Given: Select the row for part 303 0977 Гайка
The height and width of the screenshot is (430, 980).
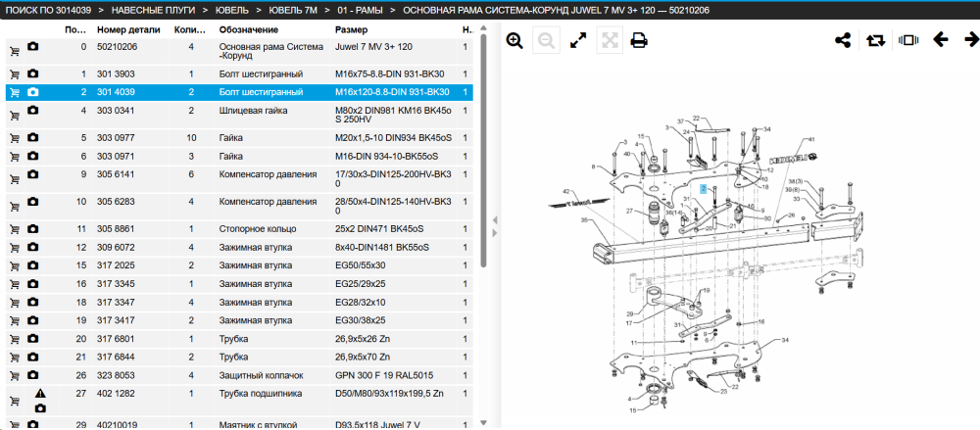Looking at the screenshot, I should [x=239, y=137].
